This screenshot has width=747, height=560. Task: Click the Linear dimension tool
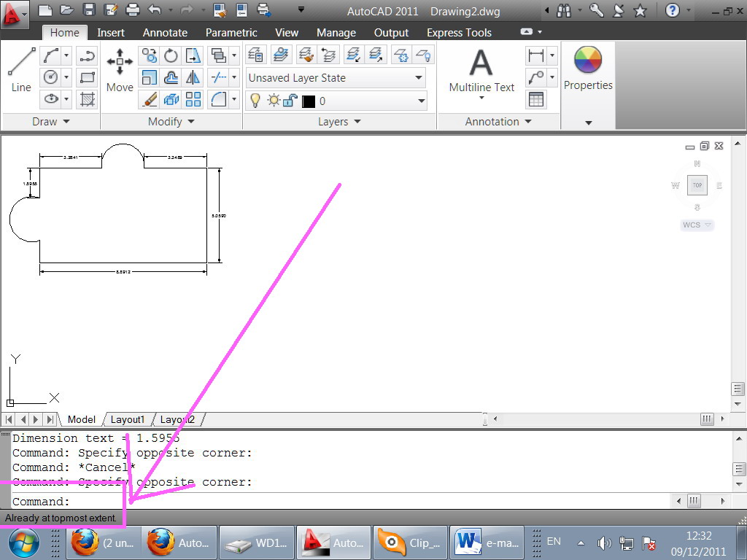(x=536, y=55)
